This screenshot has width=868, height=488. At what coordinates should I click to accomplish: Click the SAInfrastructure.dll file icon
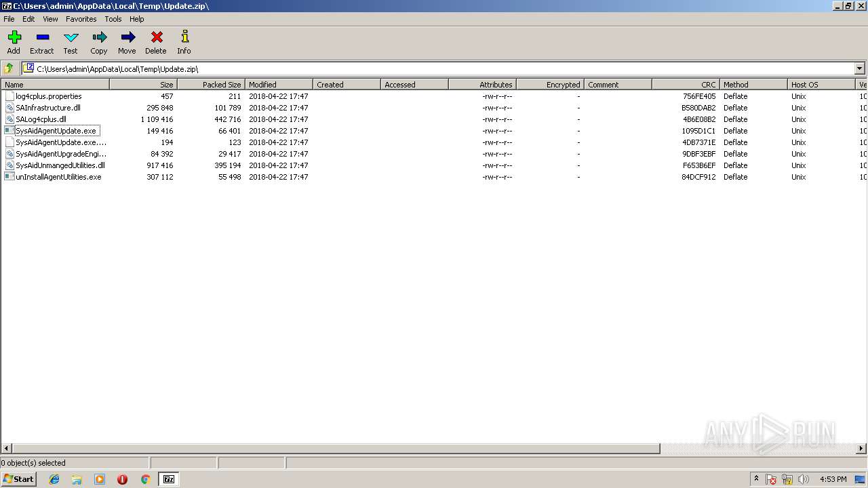9,108
